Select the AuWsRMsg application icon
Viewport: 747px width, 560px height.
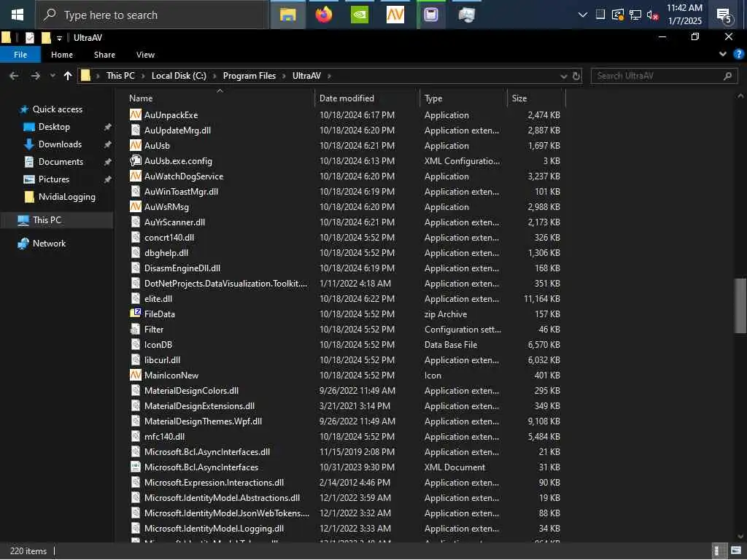136,206
